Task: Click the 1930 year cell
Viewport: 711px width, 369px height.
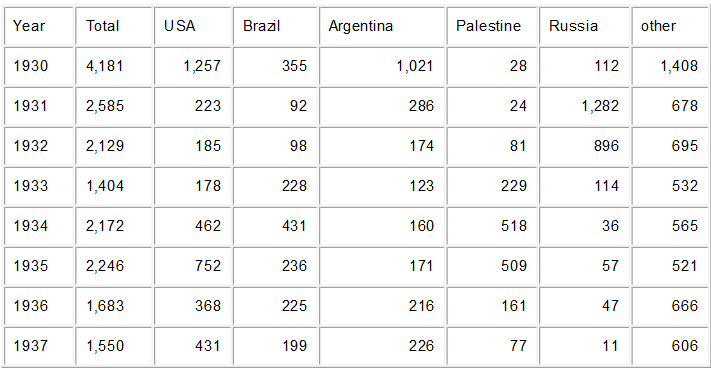Action: [x=39, y=66]
